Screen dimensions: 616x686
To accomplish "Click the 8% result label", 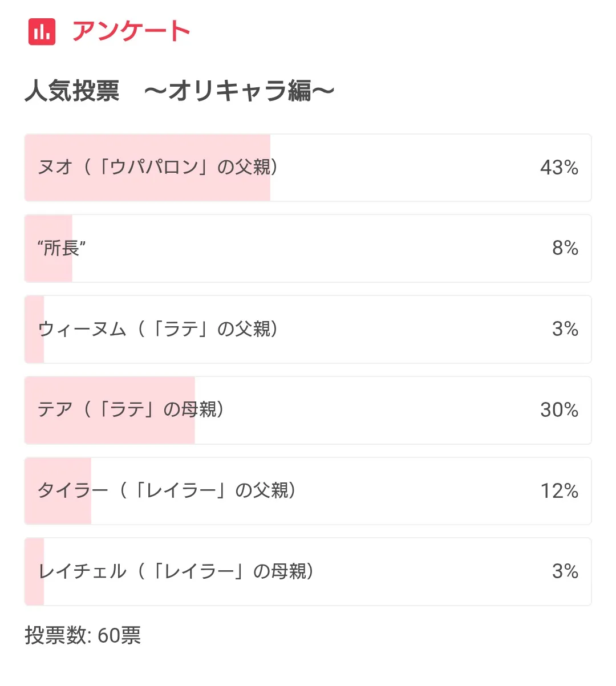I will pos(565,248).
